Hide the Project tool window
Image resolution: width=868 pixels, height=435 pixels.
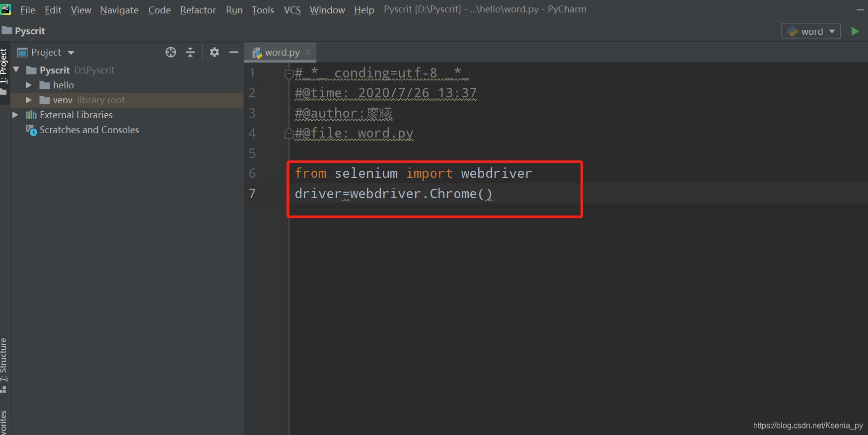[x=234, y=52]
